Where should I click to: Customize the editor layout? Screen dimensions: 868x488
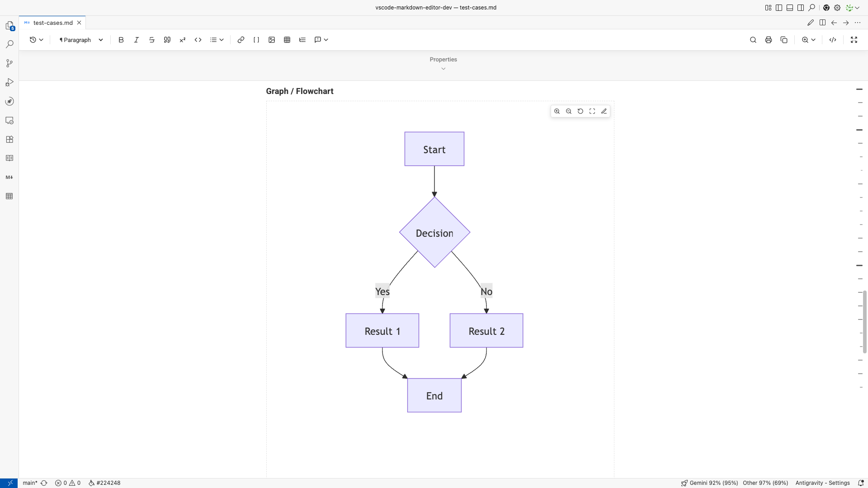click(768, 8)
